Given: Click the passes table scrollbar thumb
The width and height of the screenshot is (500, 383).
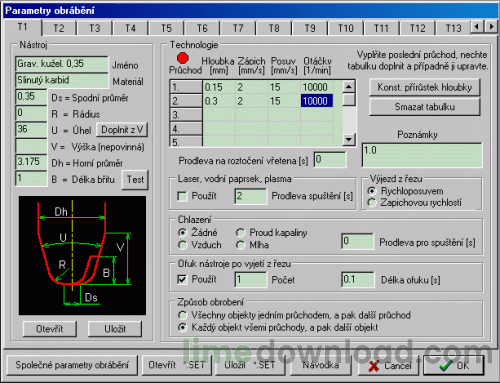Looking at the screenshot, I should tap(349, 99).
